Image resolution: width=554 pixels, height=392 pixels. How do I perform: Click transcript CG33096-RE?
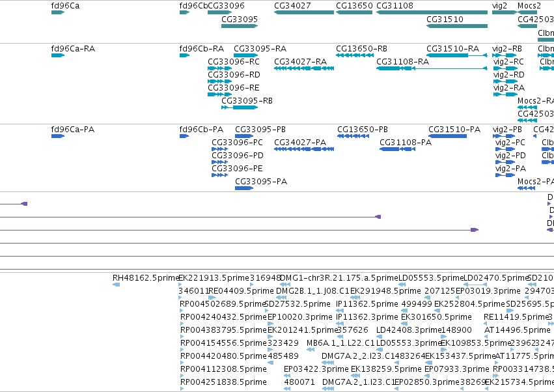[219, 94]
